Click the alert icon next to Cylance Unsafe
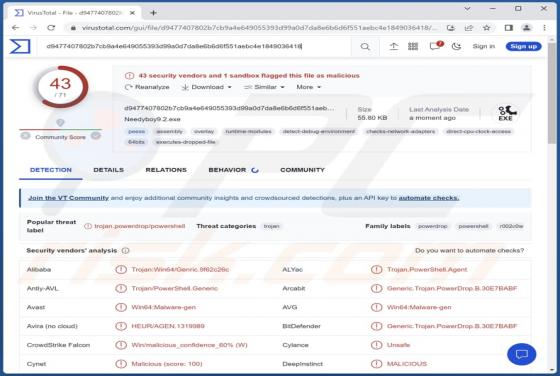 click(x=376, y=345)
